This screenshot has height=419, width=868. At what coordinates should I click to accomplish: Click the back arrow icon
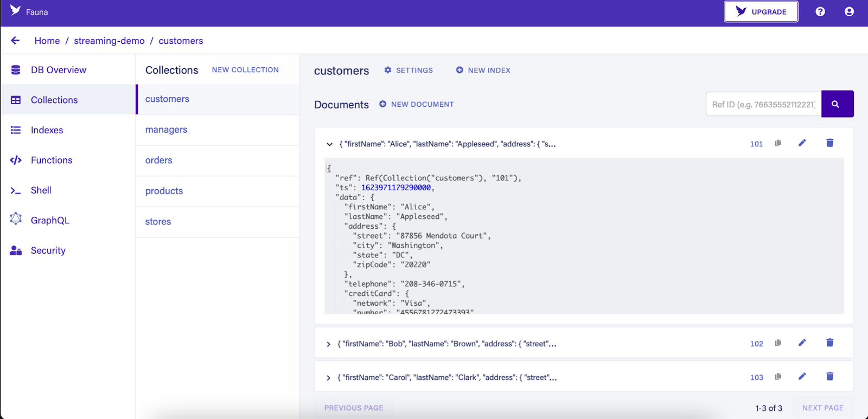tap(15, 41)
